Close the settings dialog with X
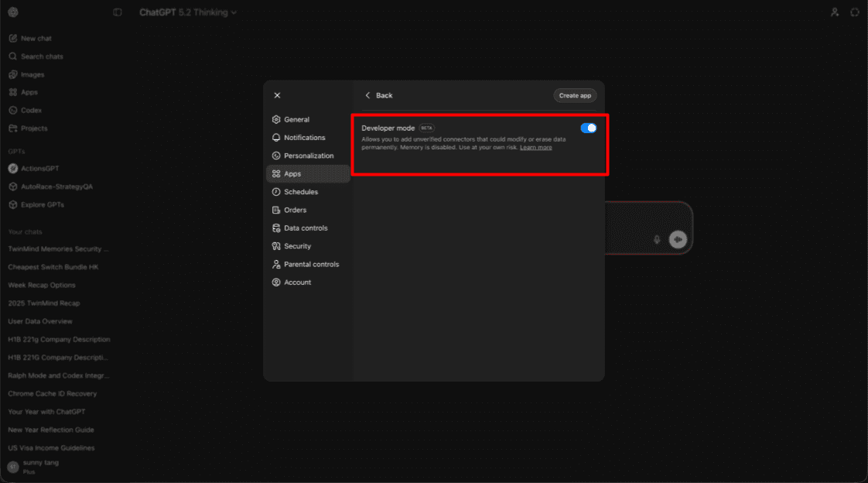868x483 pixels. tap(277, 95)
